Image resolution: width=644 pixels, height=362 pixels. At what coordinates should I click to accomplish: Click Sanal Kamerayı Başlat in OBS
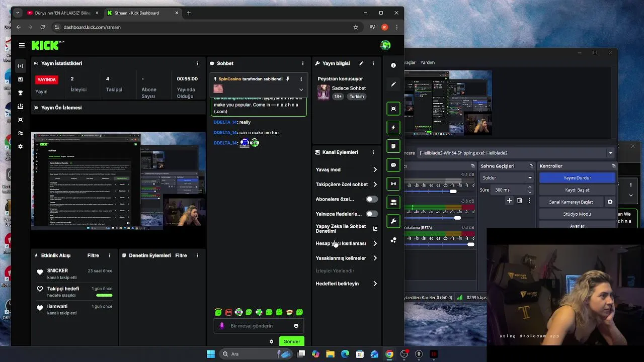(x=571, y=202)
